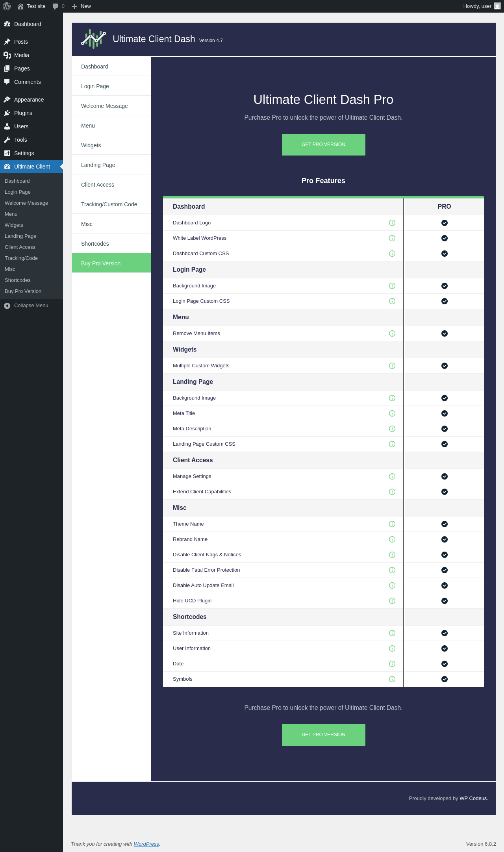
Task: Click the Disable Auto Update Email row text
Action: (x=203, y=585)
